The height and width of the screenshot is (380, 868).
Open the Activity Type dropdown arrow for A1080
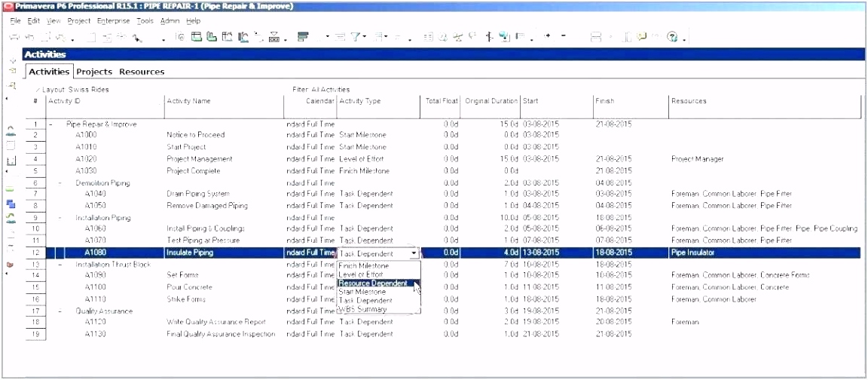(x=414, y=253)
